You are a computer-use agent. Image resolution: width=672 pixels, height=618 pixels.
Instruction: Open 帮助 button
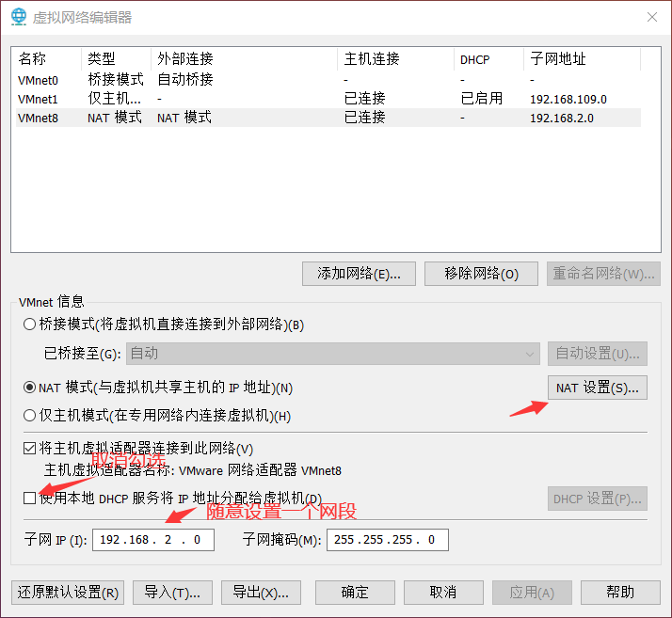click(x=620, y=593)
